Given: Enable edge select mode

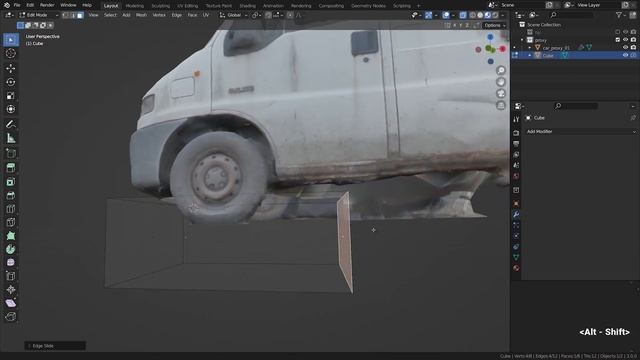Looking at the screenshot, I should (x=73, y=15).
